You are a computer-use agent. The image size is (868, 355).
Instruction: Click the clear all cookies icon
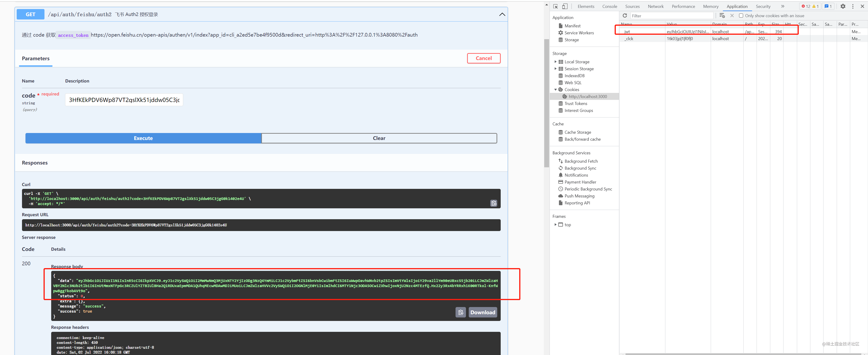point(722,16)
